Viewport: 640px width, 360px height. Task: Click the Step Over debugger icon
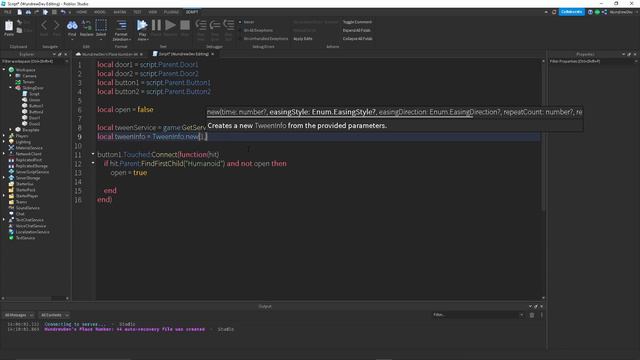215,25
